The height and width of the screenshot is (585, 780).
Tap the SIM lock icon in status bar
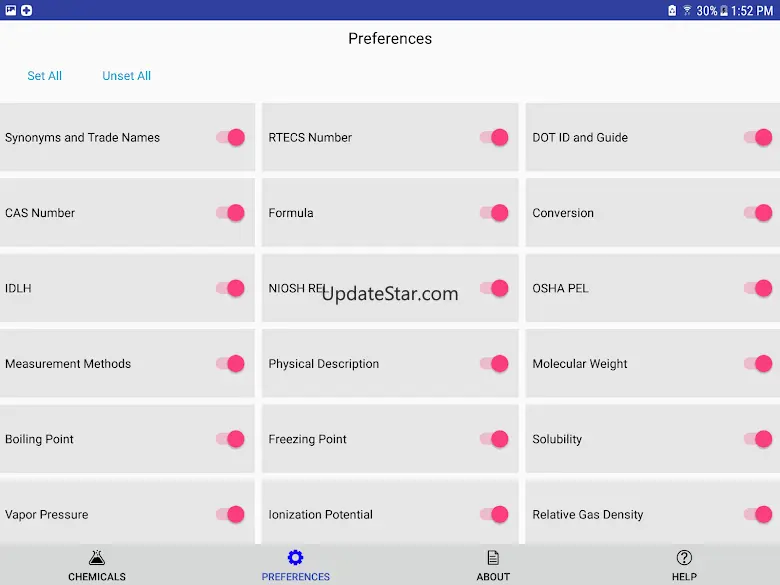[x=672, y=10]
